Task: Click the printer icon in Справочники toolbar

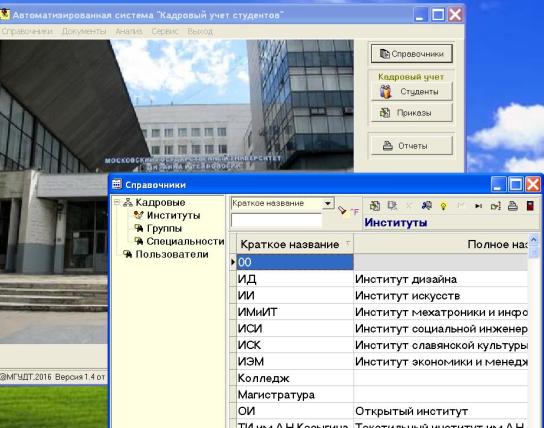Action: point(513,206)
